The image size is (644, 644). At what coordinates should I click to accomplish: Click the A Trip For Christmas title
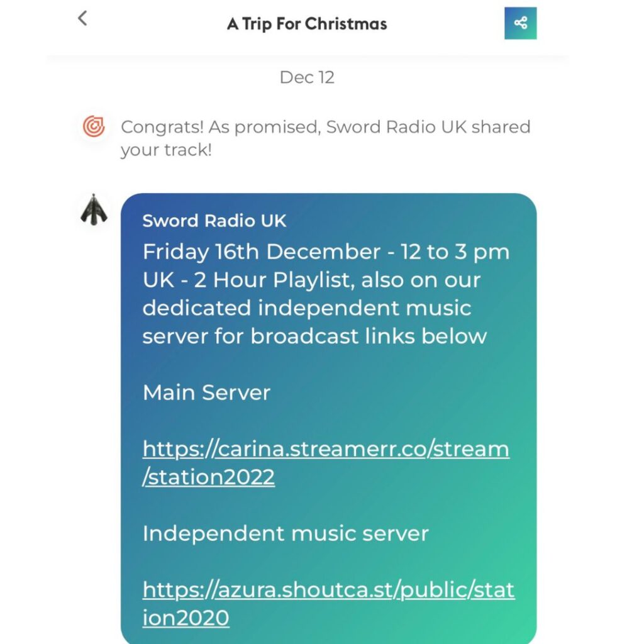click(307, 24)
